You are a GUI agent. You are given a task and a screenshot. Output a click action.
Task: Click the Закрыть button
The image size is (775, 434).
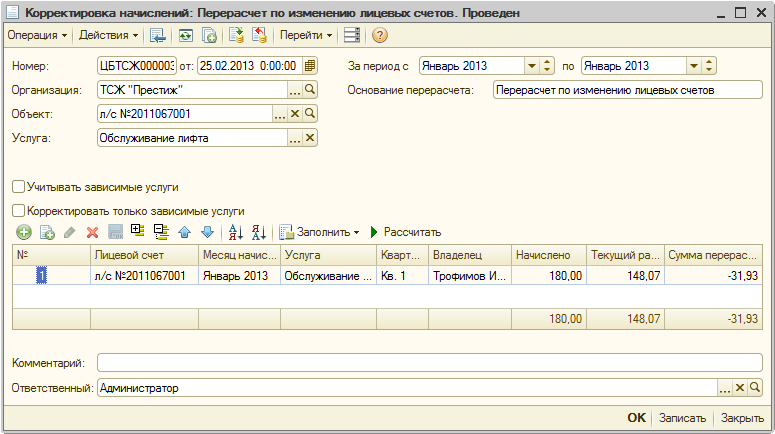pyautogui.click(x=742, y=418)
